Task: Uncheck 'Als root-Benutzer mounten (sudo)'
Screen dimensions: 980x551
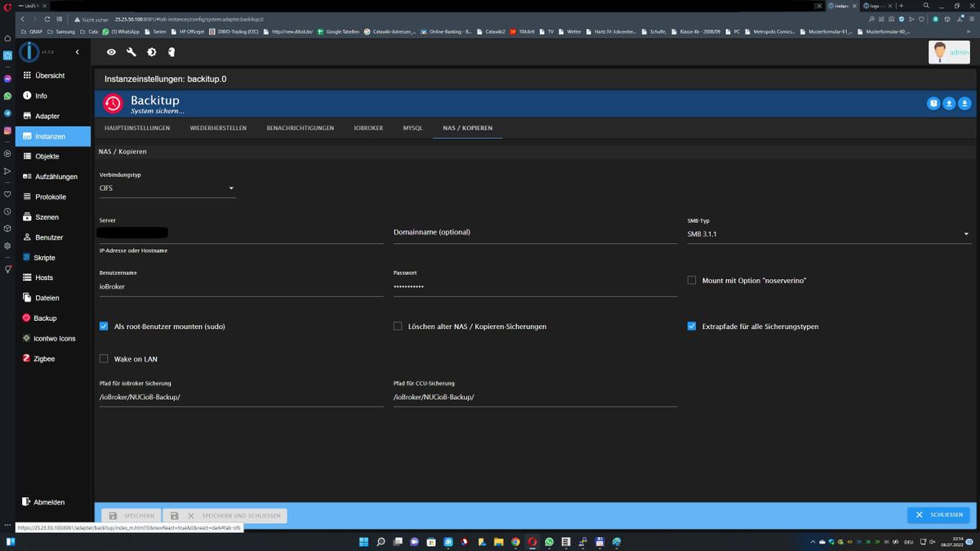Action: tap(104, 327)
